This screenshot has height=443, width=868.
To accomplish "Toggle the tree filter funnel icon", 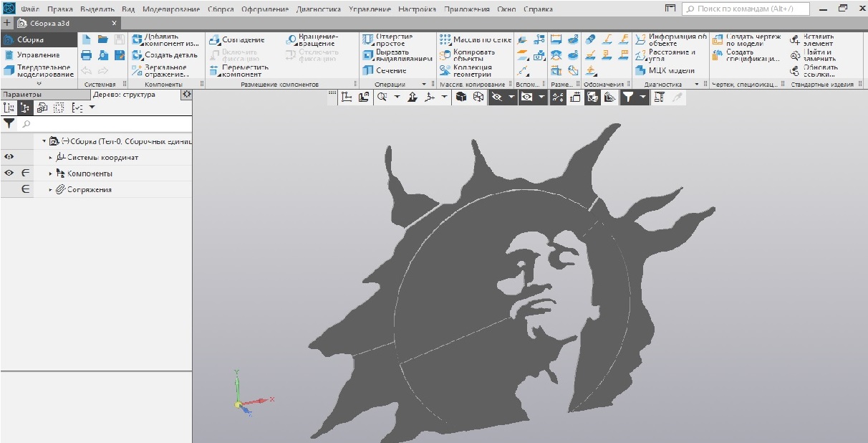I will [9, 124].
